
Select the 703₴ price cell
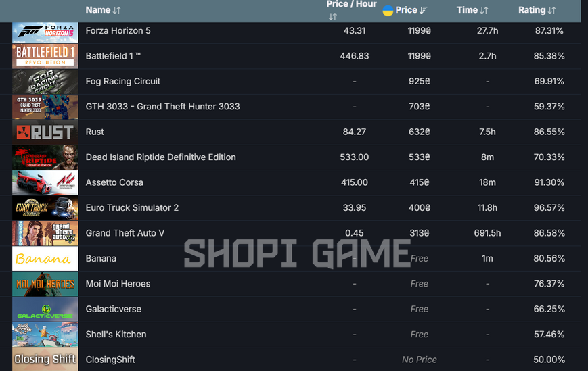(x=420, y=107)
